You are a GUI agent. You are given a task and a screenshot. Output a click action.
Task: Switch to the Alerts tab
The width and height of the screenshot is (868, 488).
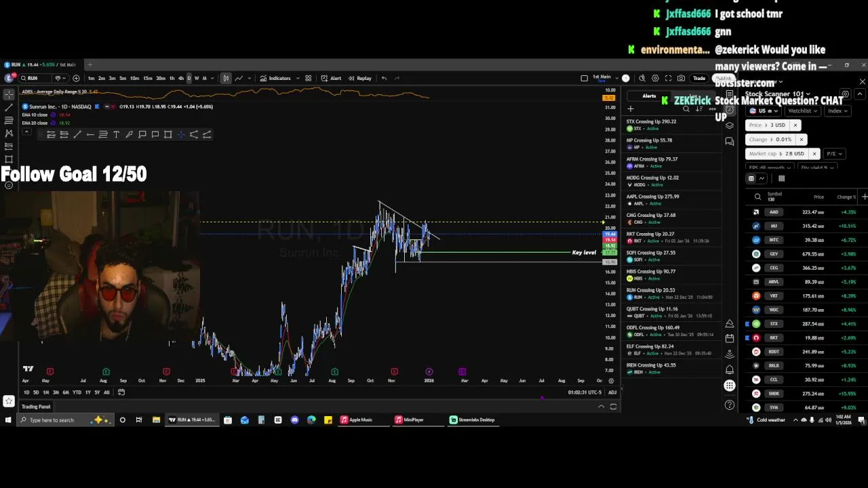[649, 96]
